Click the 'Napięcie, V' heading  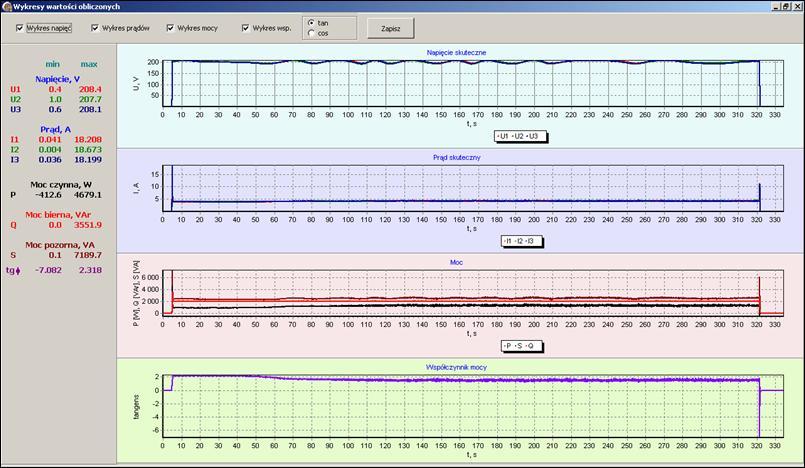click(x=58, y=80)
